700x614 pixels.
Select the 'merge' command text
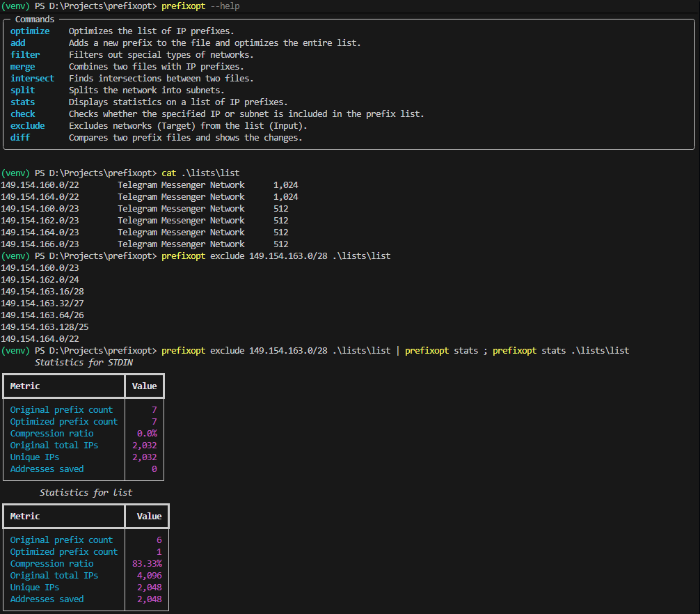click(x=23, y=67)
